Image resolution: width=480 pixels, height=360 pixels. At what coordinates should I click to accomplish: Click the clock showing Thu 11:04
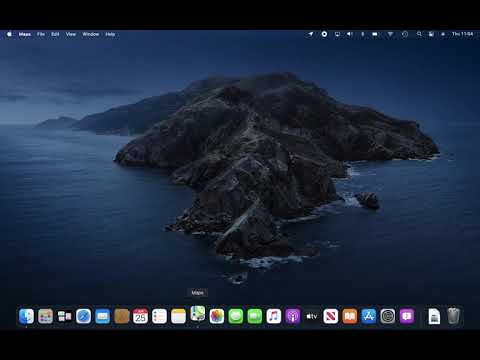coord(463,34)
